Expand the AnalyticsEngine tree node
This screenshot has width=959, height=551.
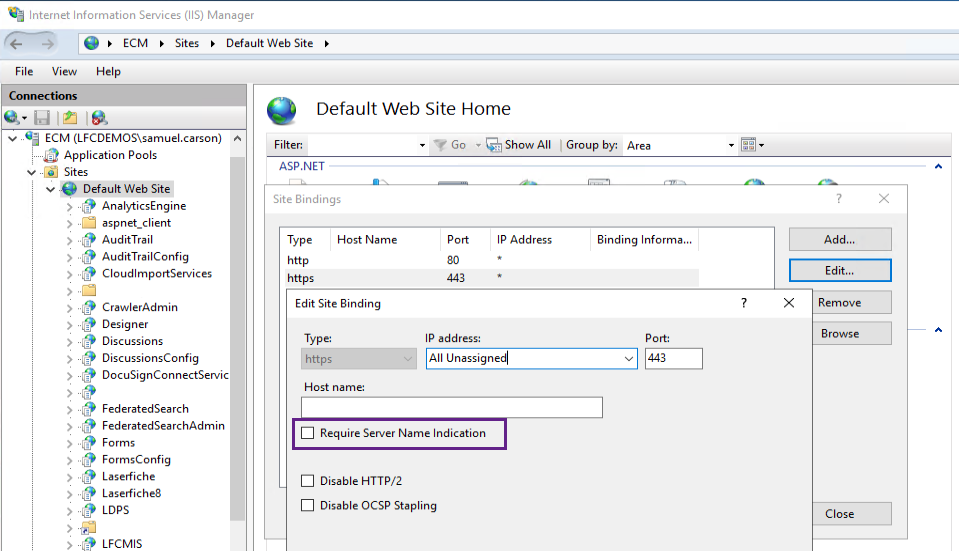pyautogui.click(x=70, y=207)
